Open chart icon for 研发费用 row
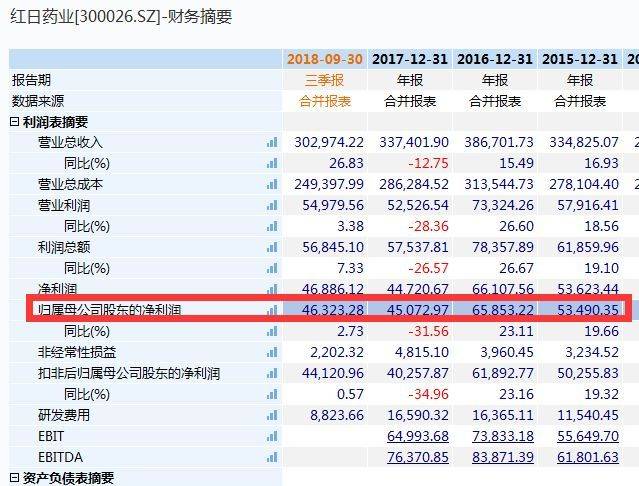The width and height of the screenshot is (639, 486). point(272,416)
